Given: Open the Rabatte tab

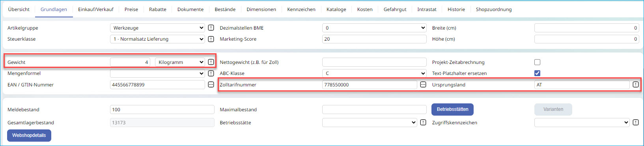Looking at the screenshot, I should 158,9.
